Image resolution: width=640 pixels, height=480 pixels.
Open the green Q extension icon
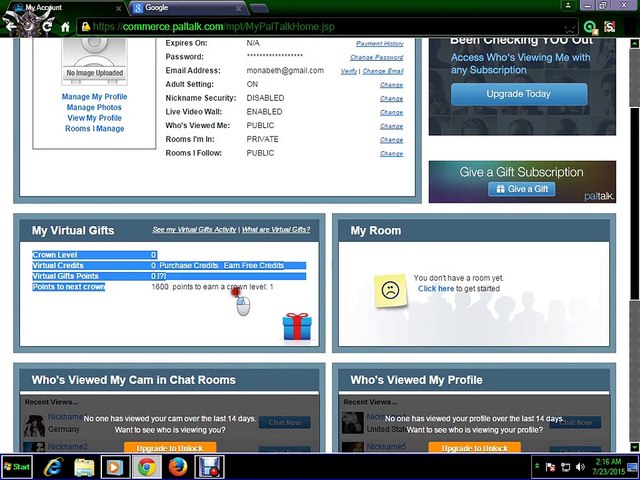coord(590,27)
